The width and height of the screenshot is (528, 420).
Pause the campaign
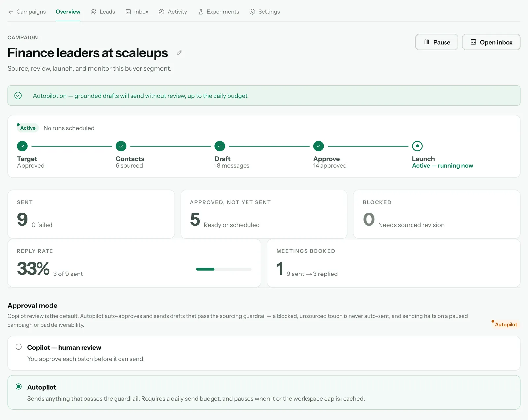coord(437,42)
